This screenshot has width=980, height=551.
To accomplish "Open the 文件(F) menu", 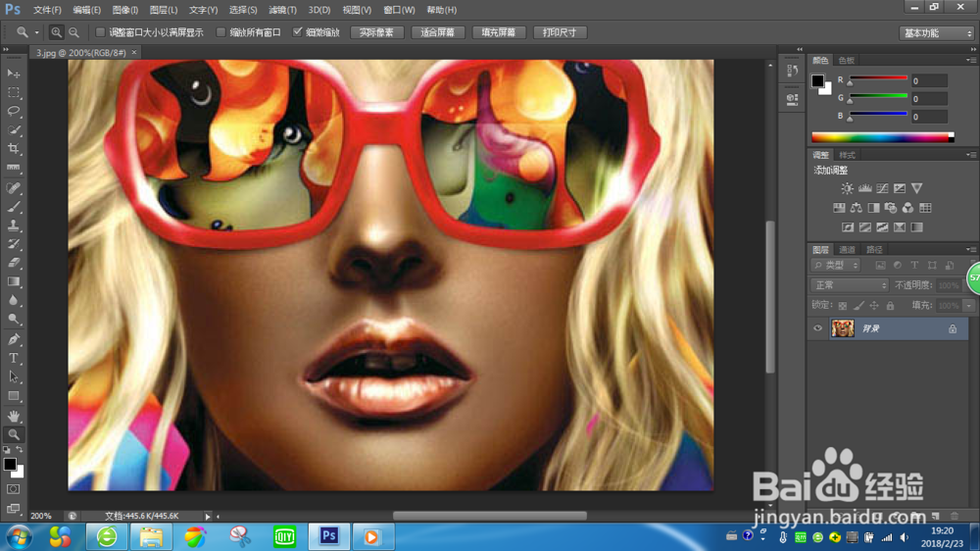I will click(x=47, y=10).
